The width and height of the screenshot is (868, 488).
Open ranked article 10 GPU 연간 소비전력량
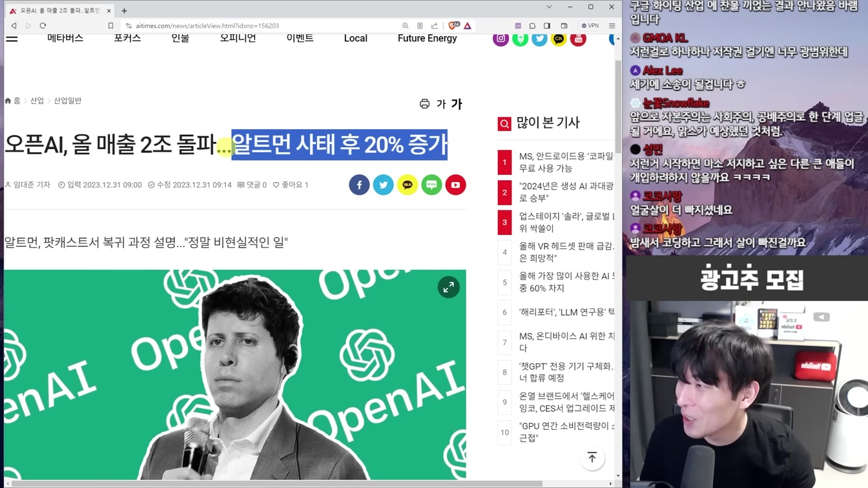566,432
